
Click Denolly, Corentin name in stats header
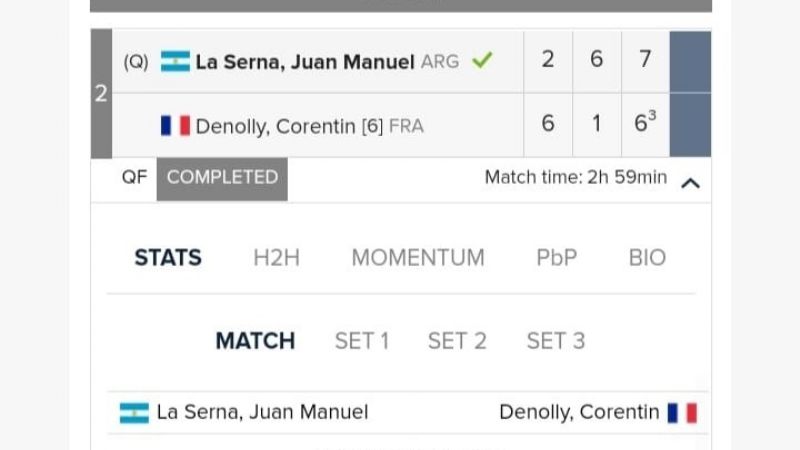click(579, 412)
